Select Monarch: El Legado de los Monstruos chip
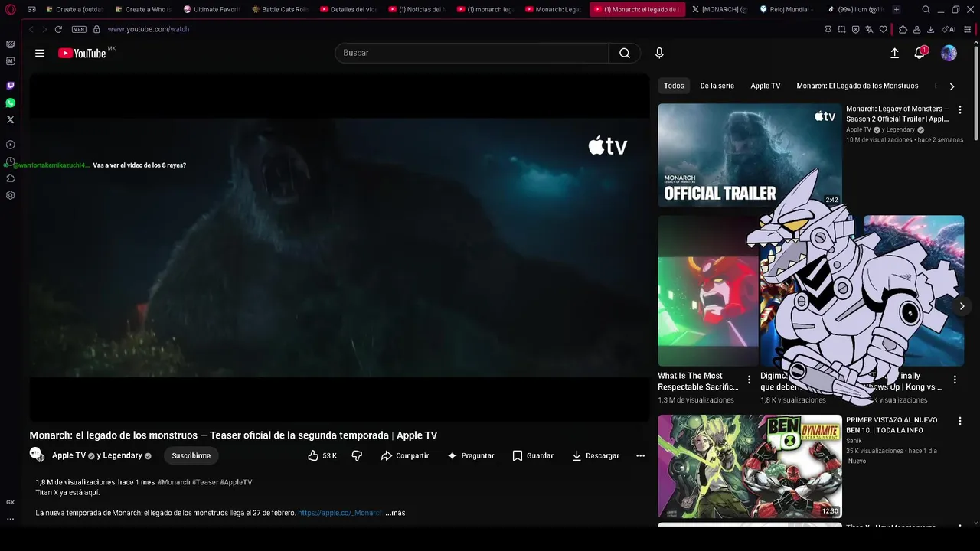This screenshot has width=980, height=551. [x=857, y=86]
